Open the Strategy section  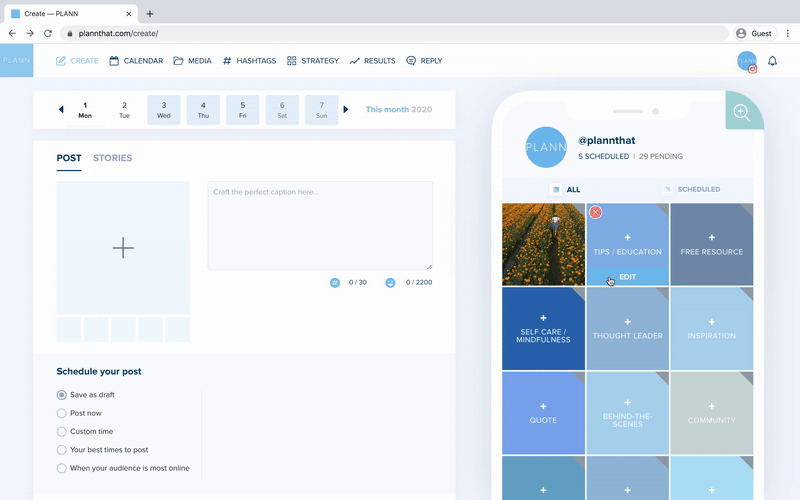point(313,61)
